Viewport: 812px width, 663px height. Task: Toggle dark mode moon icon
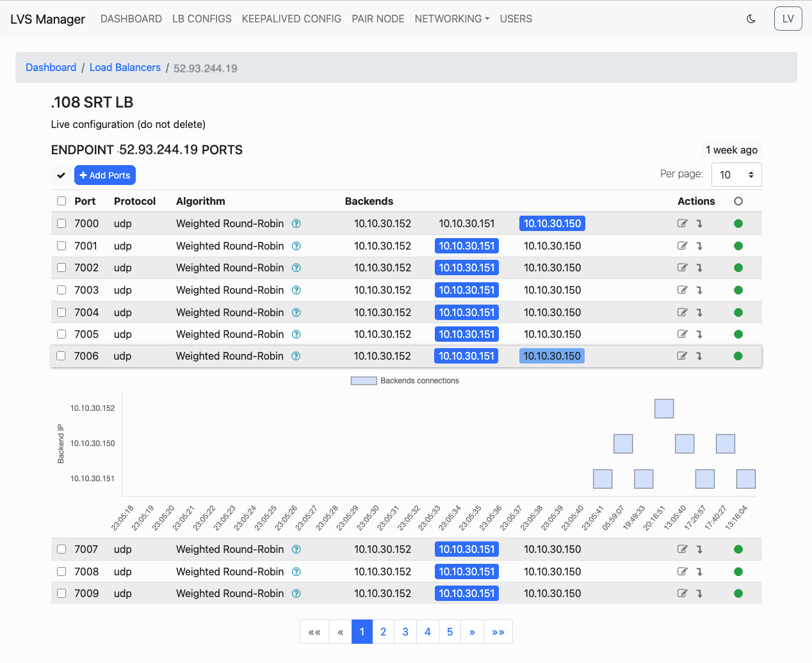751,19
